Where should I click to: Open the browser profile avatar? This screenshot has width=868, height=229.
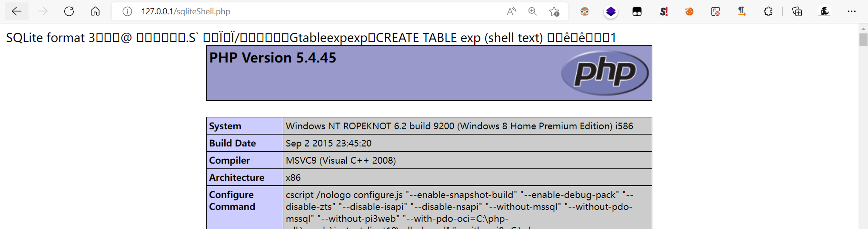pos(824,11)
